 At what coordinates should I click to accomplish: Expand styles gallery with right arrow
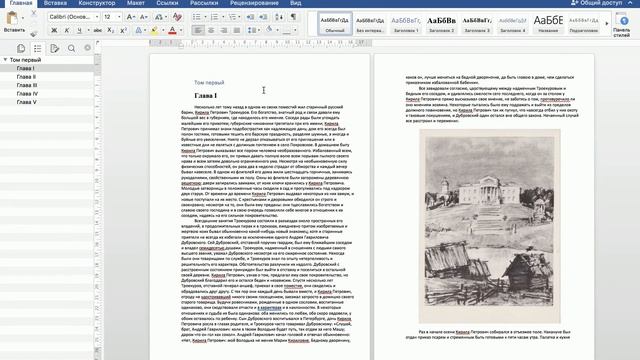pos(607,24)
